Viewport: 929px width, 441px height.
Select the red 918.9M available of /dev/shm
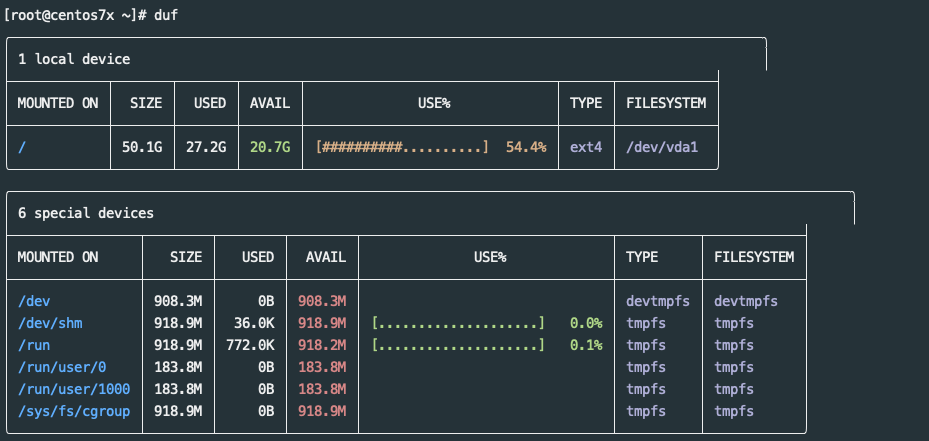coord(322,324)
